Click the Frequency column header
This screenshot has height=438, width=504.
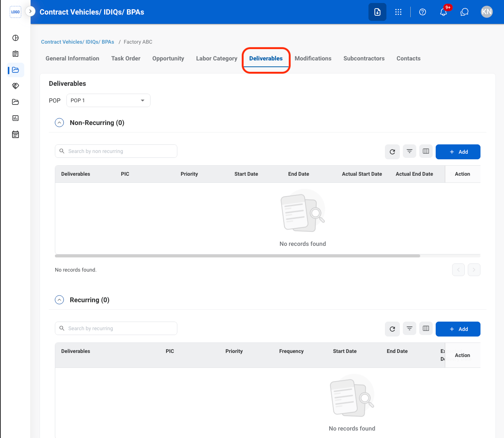pyautogui.click(x=291, y=351)
